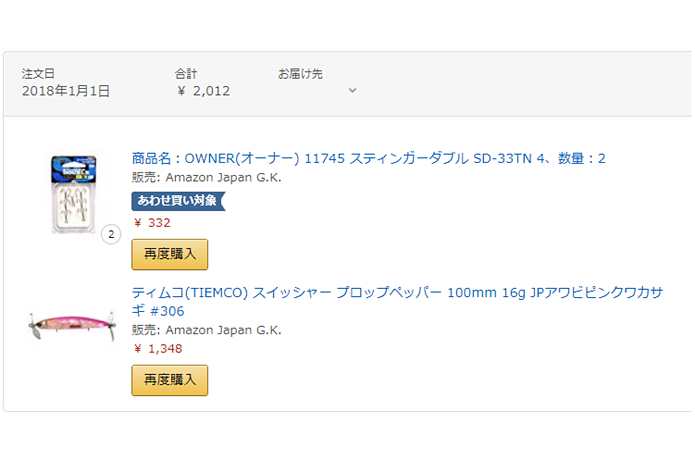
Task: Select the order total ¥2,012
Action: (203, 91)
